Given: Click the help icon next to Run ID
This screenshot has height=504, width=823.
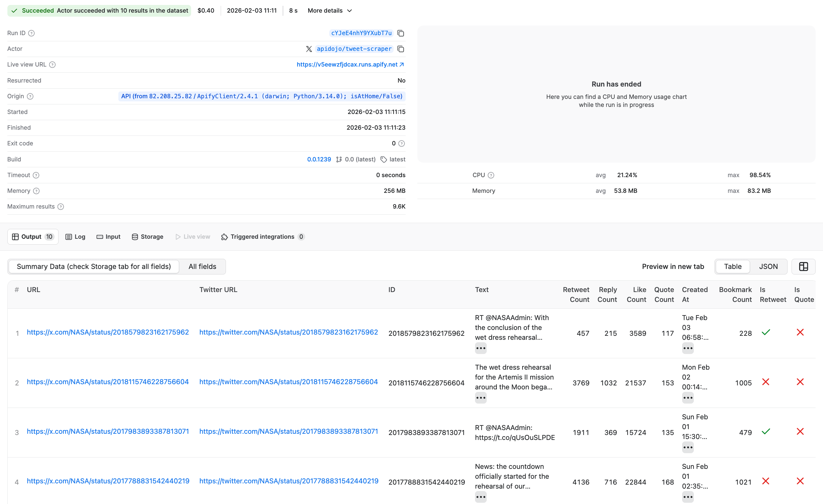Looking at the screenshot, I should click(31, 33).
